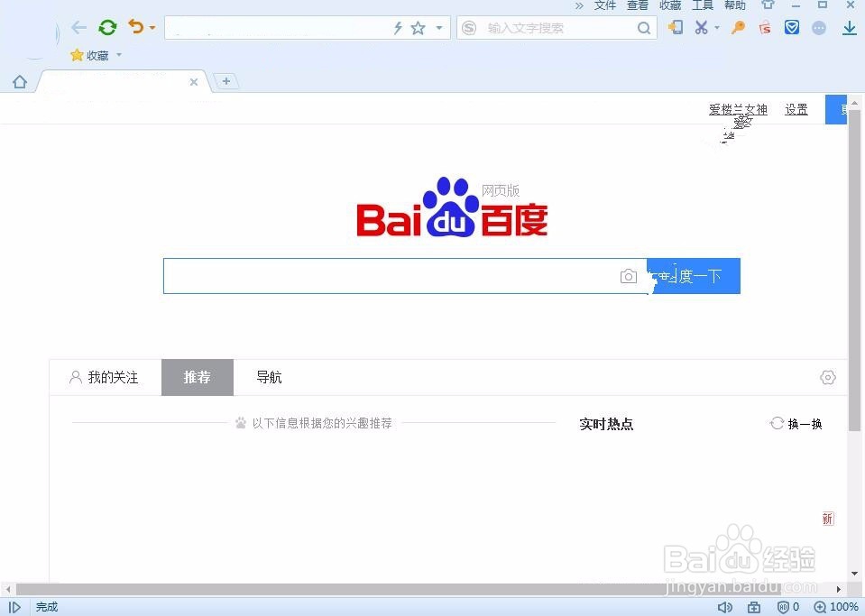This screenshot has height=616, width=865.
Task: Refresh the current page
Action: point(107,27)
